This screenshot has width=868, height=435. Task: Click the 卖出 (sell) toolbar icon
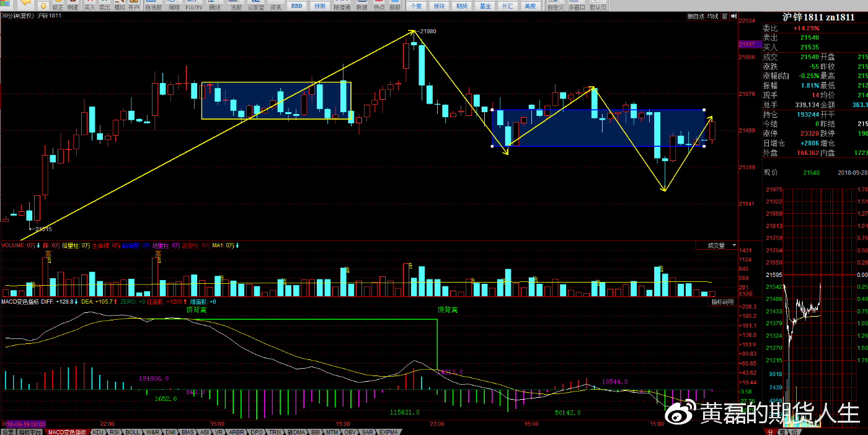point(105,6)
